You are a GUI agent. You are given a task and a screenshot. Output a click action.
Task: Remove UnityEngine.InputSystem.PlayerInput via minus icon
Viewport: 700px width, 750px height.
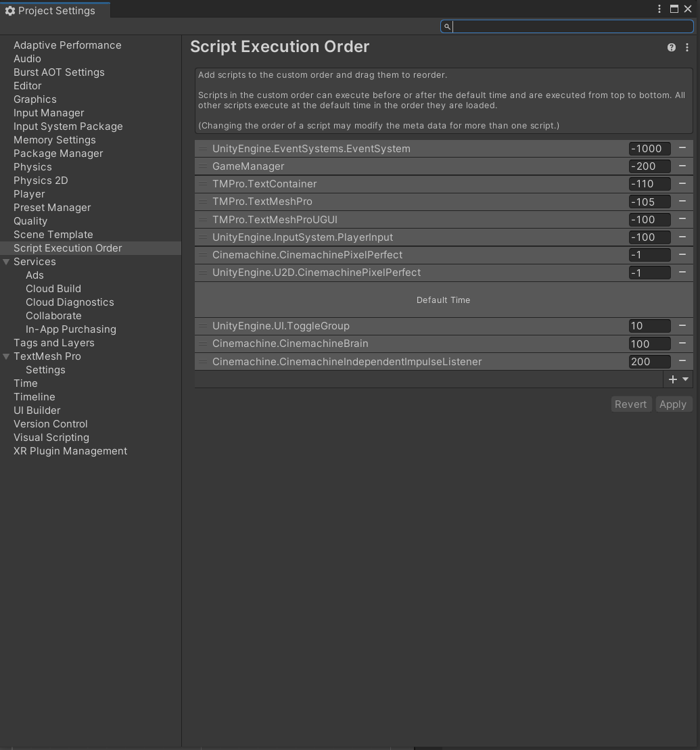point(682,237)
